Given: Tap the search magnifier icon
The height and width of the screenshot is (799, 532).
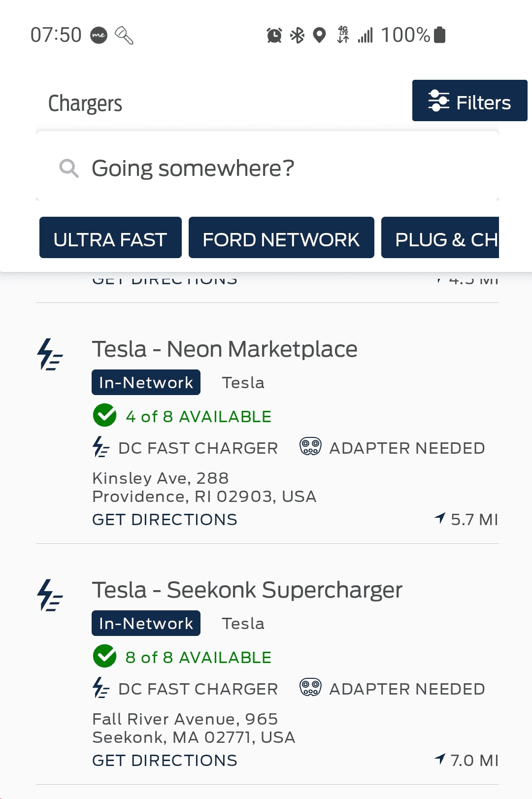Looking at the screenshot, I should click(68, 168).
